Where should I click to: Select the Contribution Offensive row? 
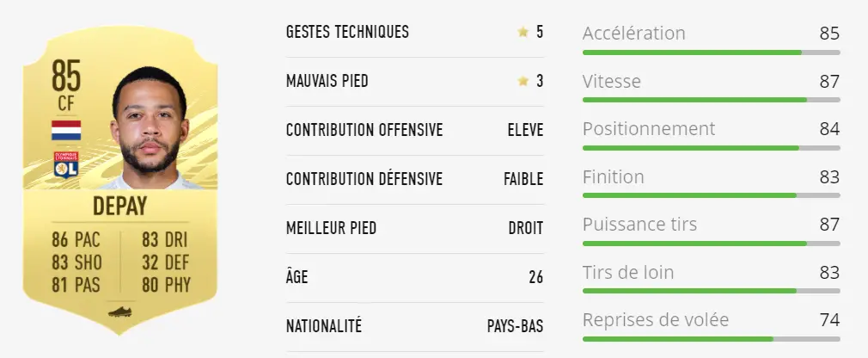(414, 130)
